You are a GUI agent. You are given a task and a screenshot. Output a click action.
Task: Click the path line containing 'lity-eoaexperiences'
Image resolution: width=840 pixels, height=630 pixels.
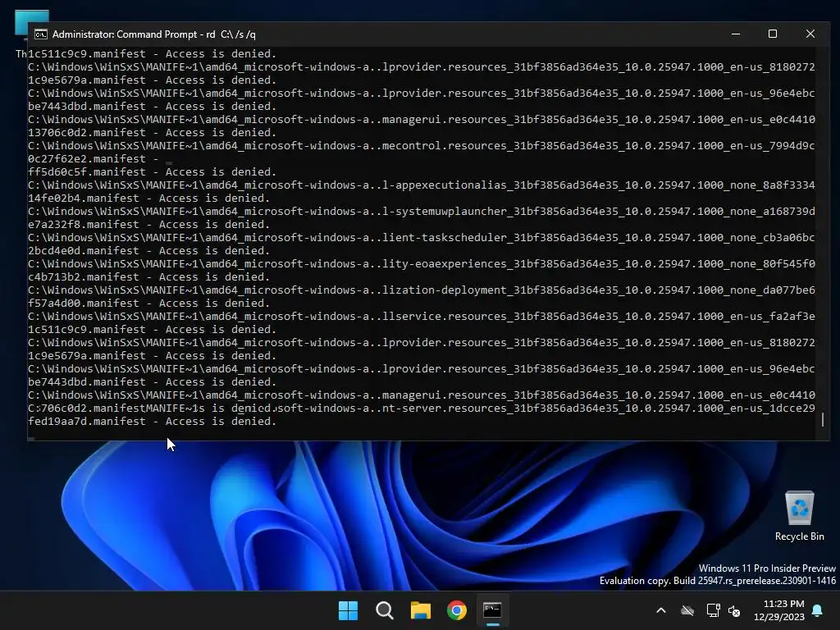[422, 264]
